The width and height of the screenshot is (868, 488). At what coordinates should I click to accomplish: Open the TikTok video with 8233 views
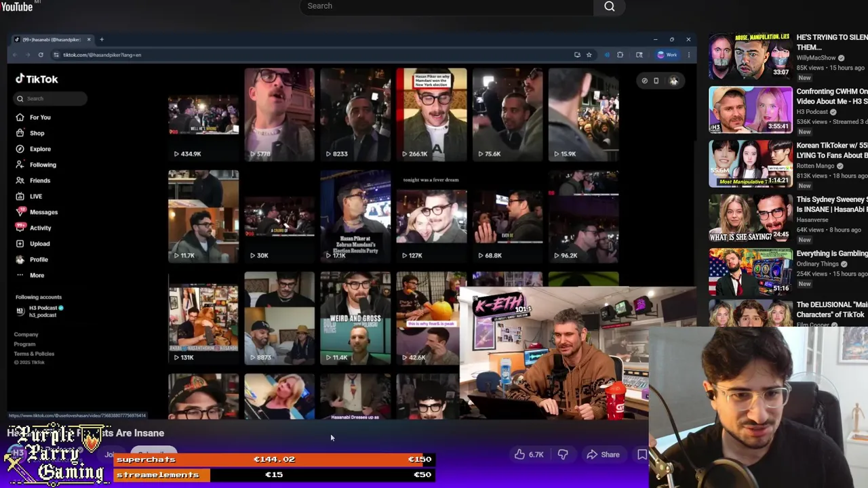point(355,115)
